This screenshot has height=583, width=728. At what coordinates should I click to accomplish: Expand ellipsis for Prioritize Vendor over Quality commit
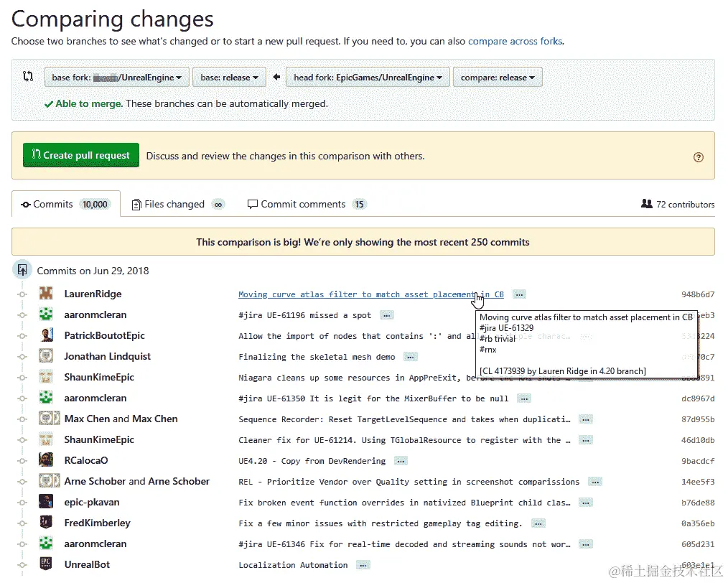(x=594, y=482)
